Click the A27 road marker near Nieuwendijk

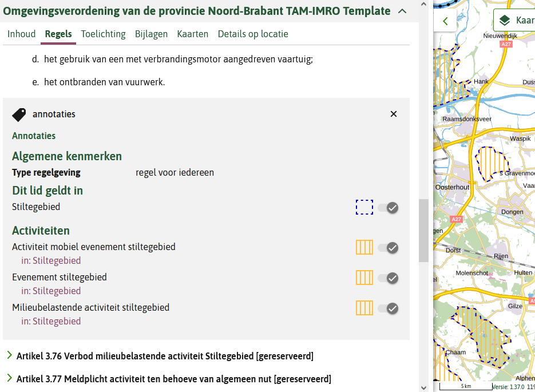coord(506,45)
